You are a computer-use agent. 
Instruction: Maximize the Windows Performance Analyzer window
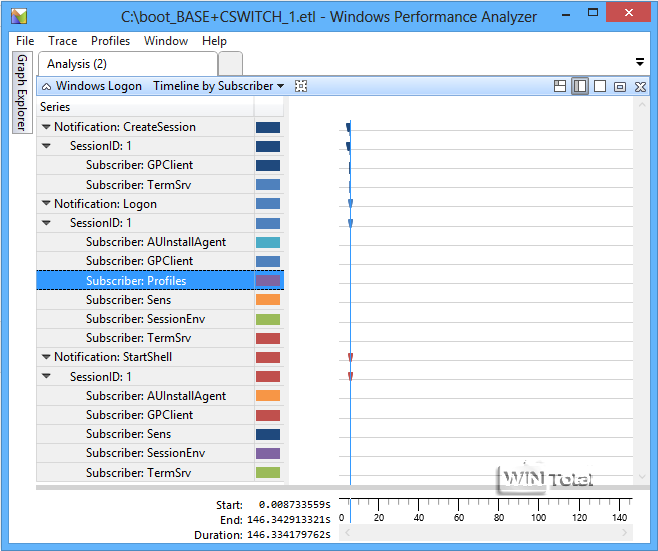tap(593, 12)
